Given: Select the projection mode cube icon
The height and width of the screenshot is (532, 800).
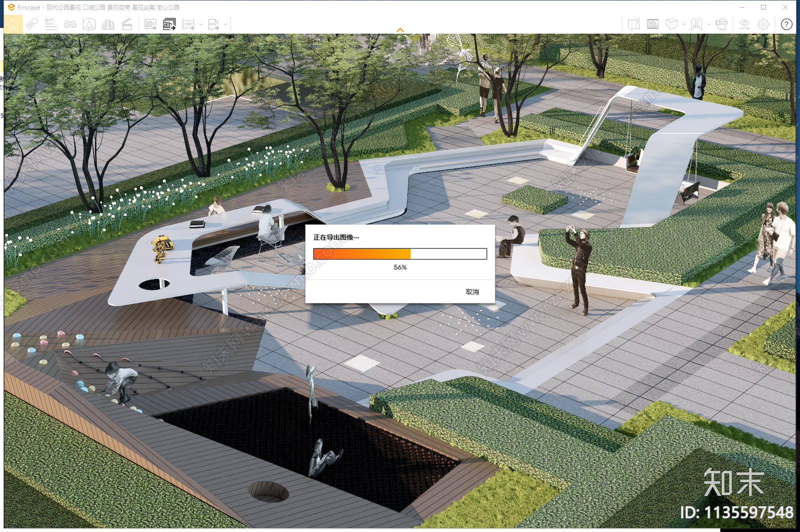Looking at the screenshot, I should 671,24.
